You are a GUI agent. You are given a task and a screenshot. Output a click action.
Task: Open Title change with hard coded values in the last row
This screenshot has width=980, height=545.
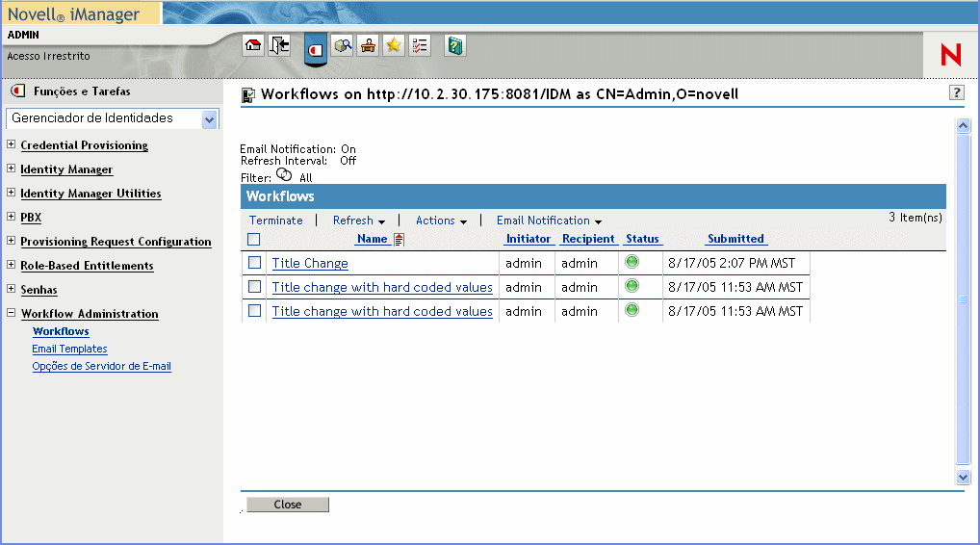click(382, 311)
